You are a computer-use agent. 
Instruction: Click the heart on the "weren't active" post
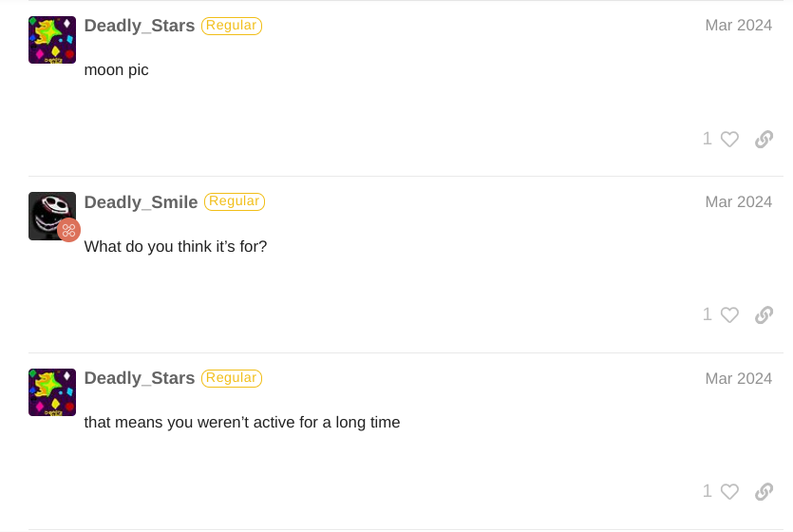(729, 491)
